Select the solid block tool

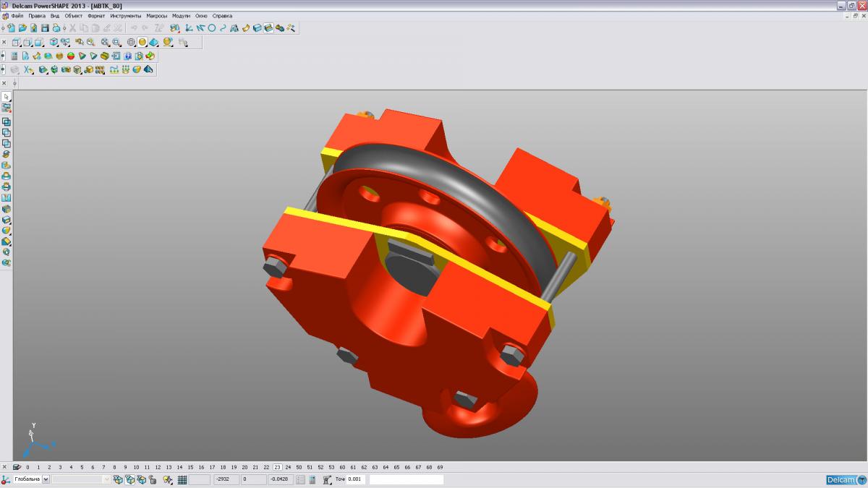pos(258,28)
